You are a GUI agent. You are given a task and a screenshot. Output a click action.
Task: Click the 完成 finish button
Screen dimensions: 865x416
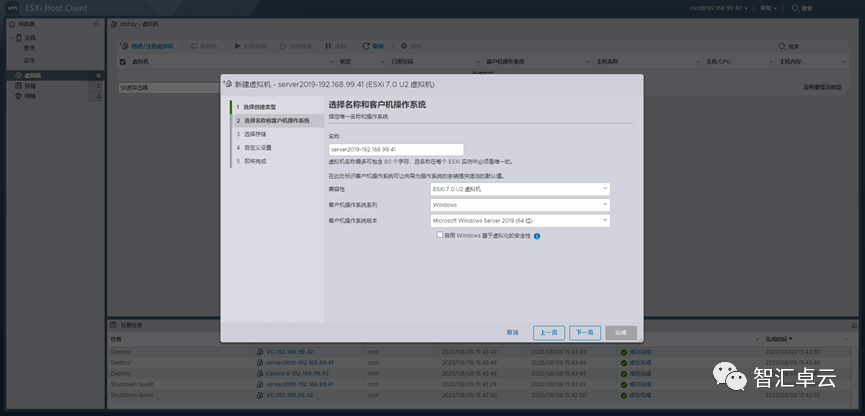621,333
